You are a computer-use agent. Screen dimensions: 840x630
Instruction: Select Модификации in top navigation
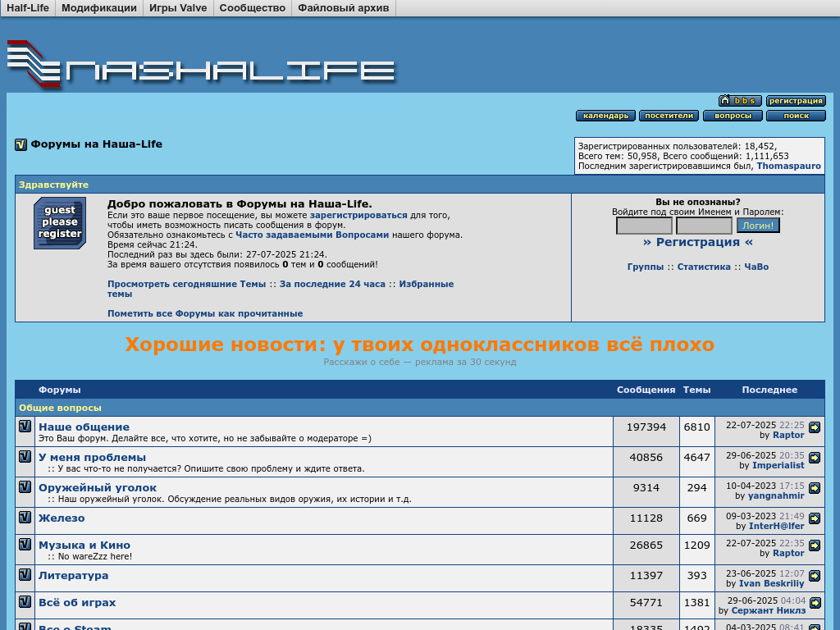click(x=99, y=8)
